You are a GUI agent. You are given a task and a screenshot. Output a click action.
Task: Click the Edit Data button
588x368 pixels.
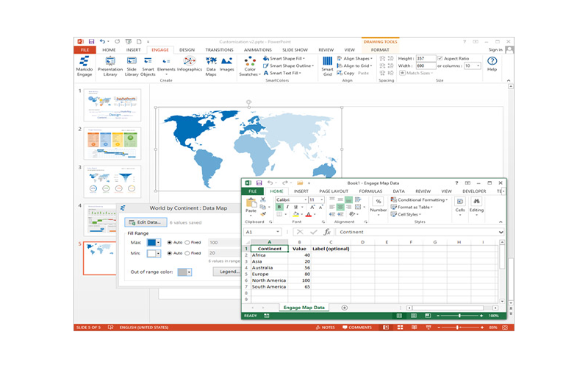point(146,222)
